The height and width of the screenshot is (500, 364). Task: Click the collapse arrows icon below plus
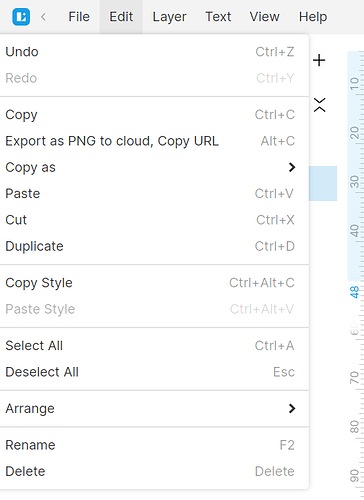point(319,105)
